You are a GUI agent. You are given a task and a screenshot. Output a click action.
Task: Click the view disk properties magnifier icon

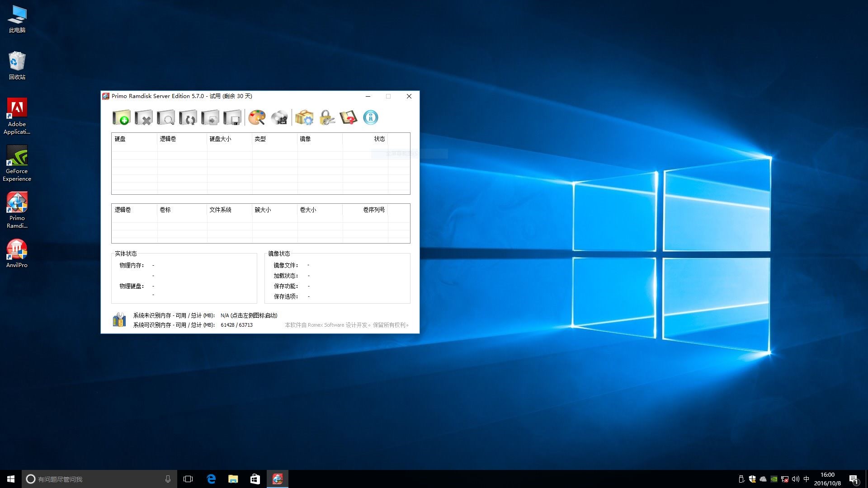[166, 118]
